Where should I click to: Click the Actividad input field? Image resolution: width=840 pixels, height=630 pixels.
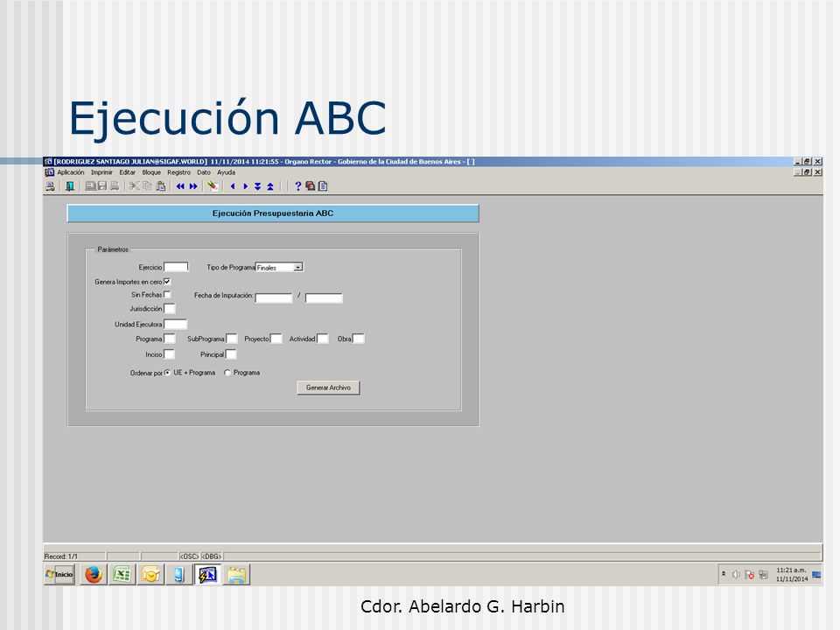click(x=323, y=339)
